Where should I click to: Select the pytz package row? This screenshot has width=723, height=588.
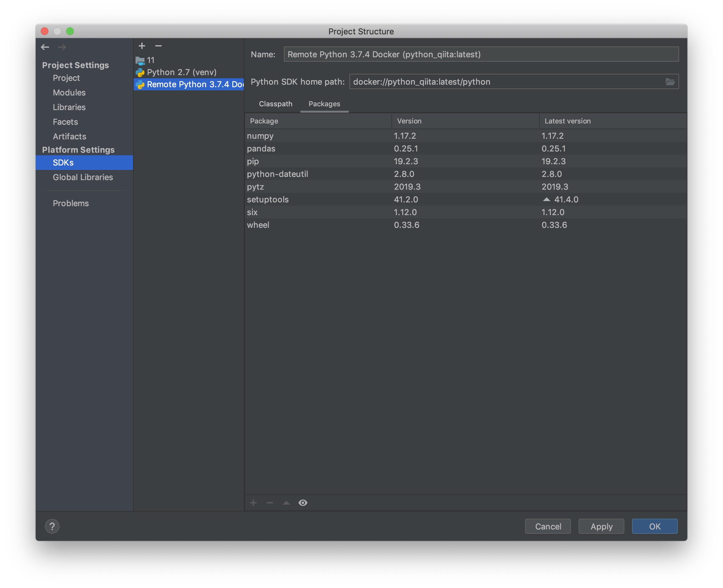pyautogui.click(x=466, y=187)
